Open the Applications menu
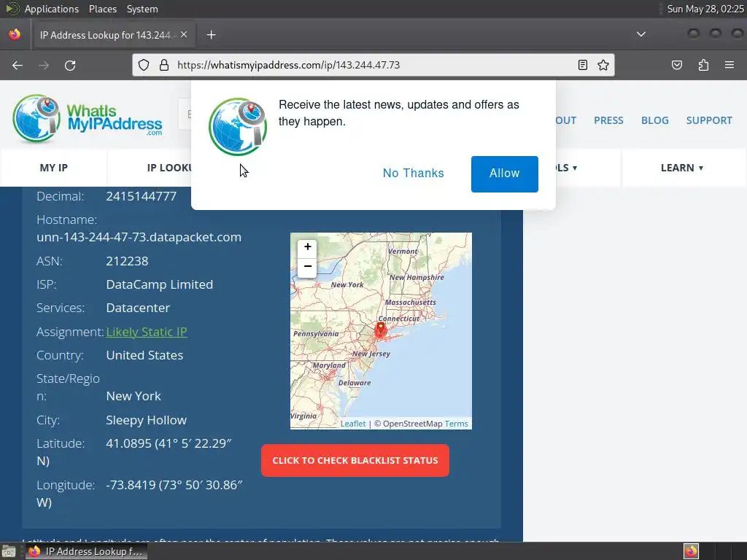 52,9
